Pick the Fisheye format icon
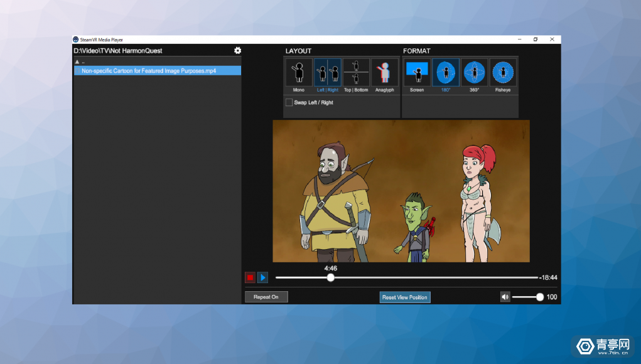This screenshot has height=364, width=641. pyautogui.click(x=503, y=73)
